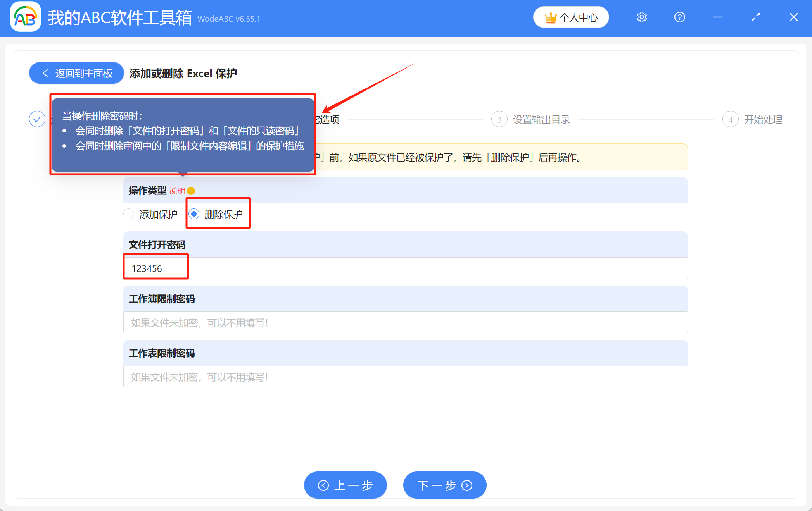Screen dimensions: 812x511
Task: Go to previous step with 上一步
Action: 345,485
